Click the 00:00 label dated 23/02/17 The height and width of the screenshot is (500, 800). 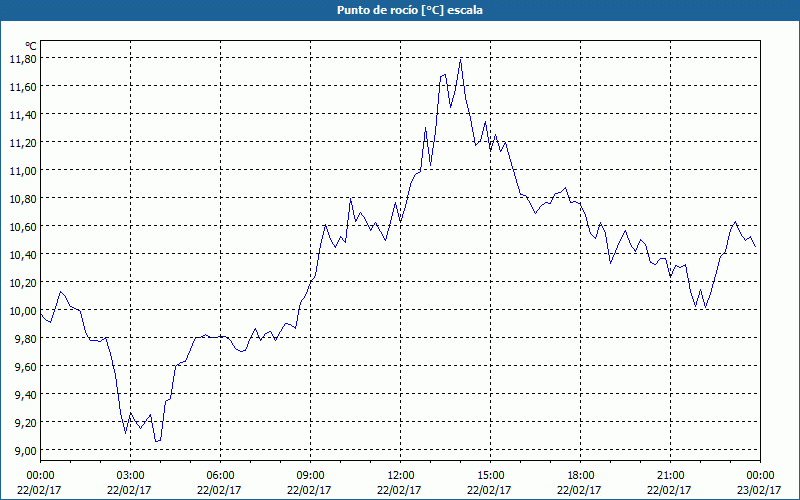tap(760, 476)
